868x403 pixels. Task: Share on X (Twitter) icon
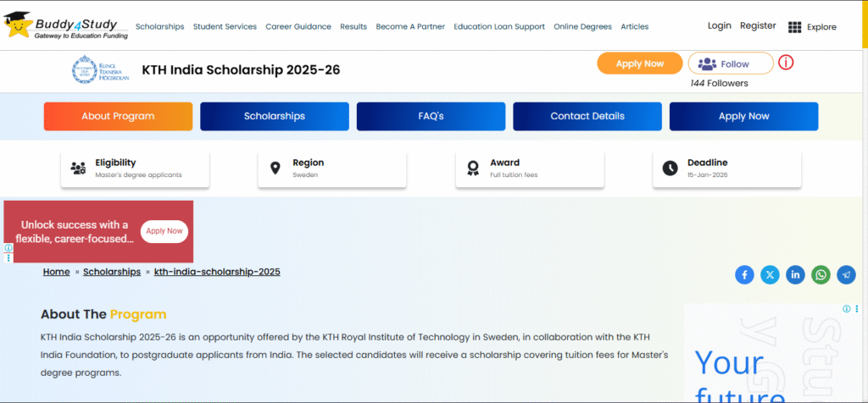pos(770,274)
